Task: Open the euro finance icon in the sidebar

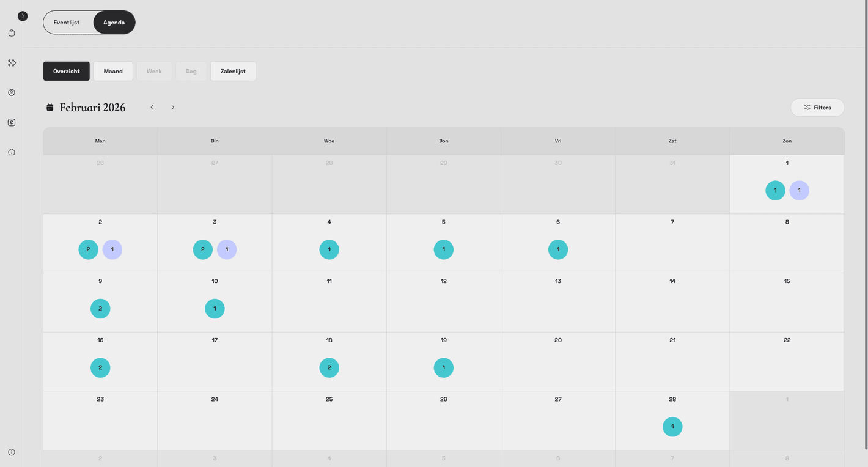Action: (12, 122)
